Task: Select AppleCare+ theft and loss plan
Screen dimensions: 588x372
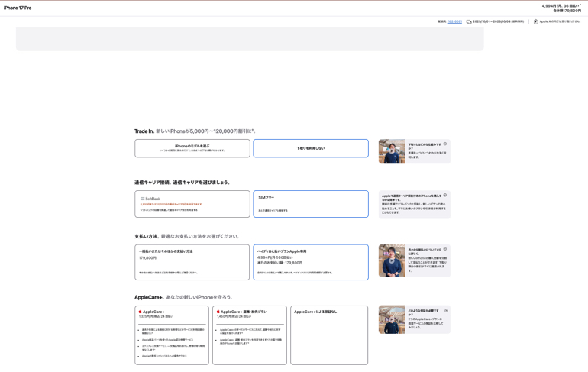Action: click(x=250, y=335)
